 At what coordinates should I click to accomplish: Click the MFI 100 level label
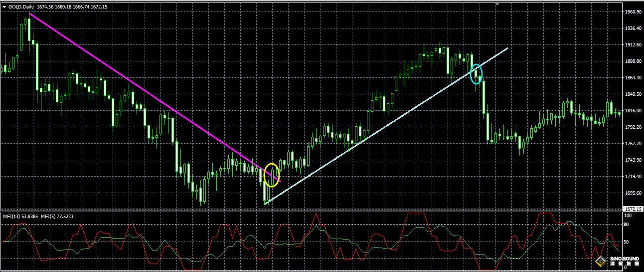coord(628,216)
